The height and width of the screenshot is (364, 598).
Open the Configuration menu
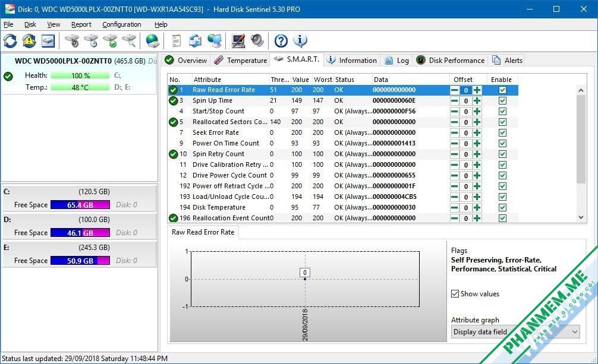point(122,24)
